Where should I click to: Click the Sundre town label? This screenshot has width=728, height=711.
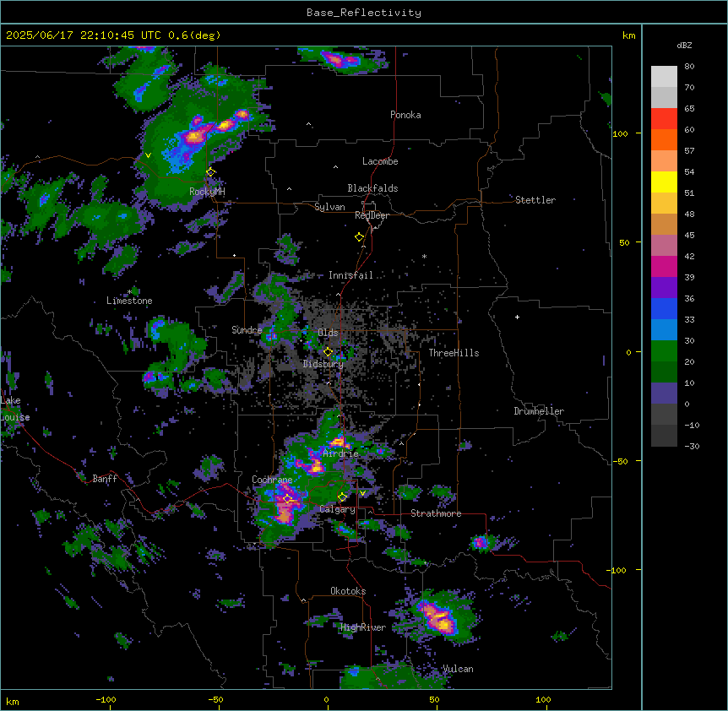[247, 330]
